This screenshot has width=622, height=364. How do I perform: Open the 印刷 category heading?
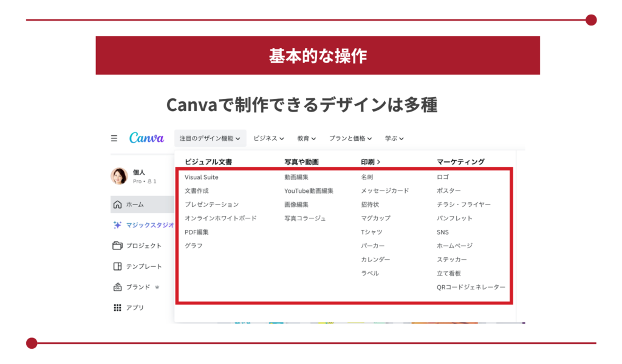click(x=370, y=161)
